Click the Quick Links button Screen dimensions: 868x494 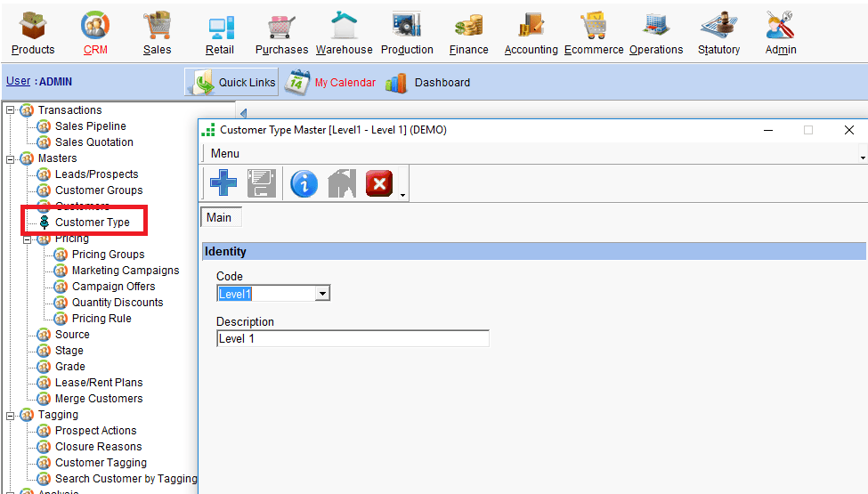231,82
